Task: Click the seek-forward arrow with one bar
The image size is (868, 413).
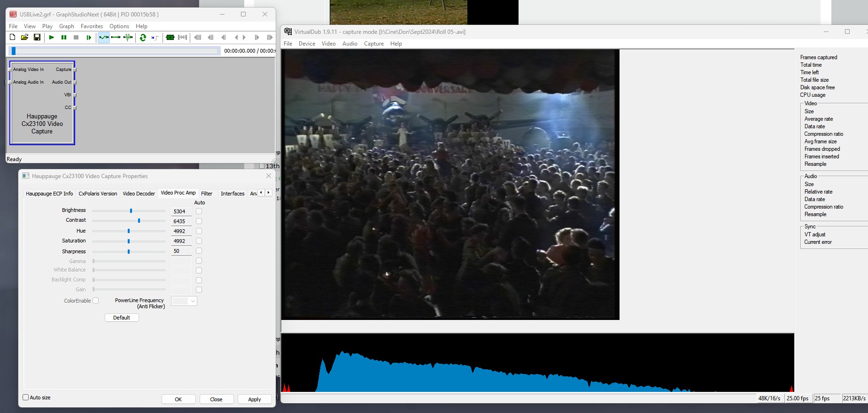Action: tap(257, 37)
